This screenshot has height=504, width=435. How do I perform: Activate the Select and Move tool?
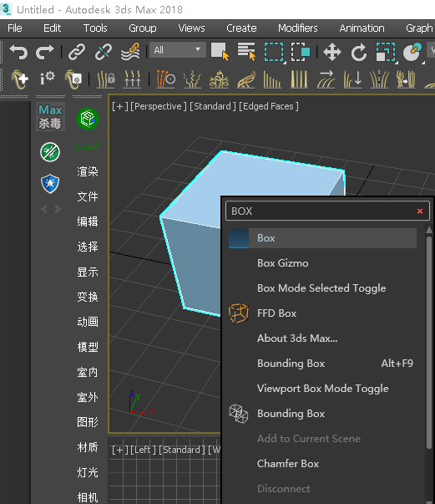pyautogui.click(x=332, y=52)
